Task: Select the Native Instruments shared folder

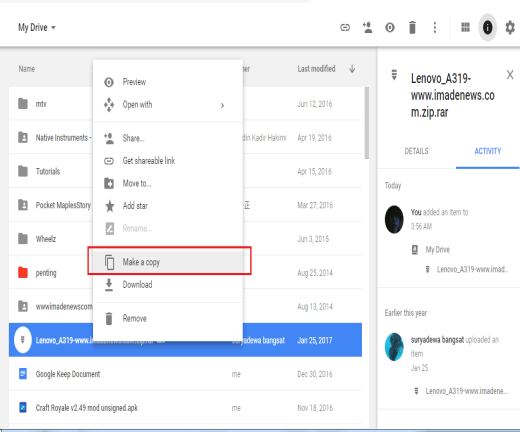Action: 185,138
